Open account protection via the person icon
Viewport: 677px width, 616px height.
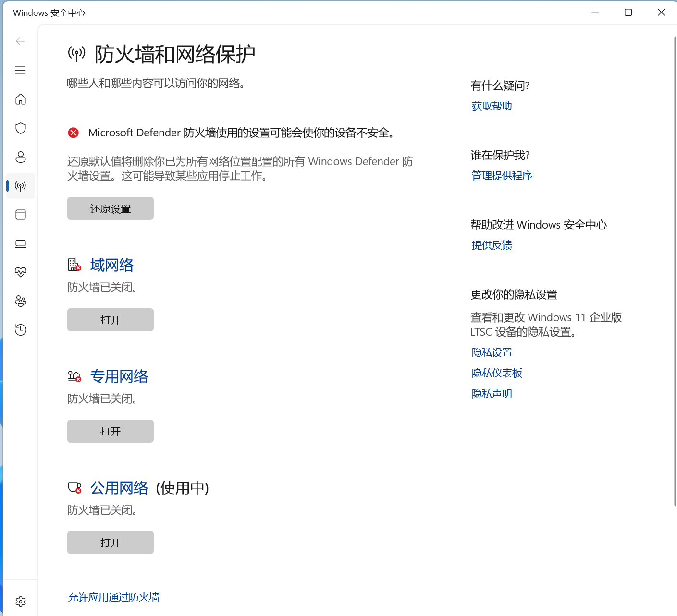pyautogui.click(x=20, y=157)
